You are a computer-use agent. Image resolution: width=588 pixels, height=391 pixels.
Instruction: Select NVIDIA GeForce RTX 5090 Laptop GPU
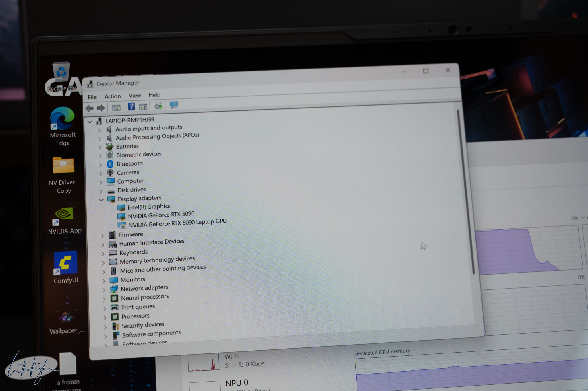pyautogui.click(x=177, y=223)
